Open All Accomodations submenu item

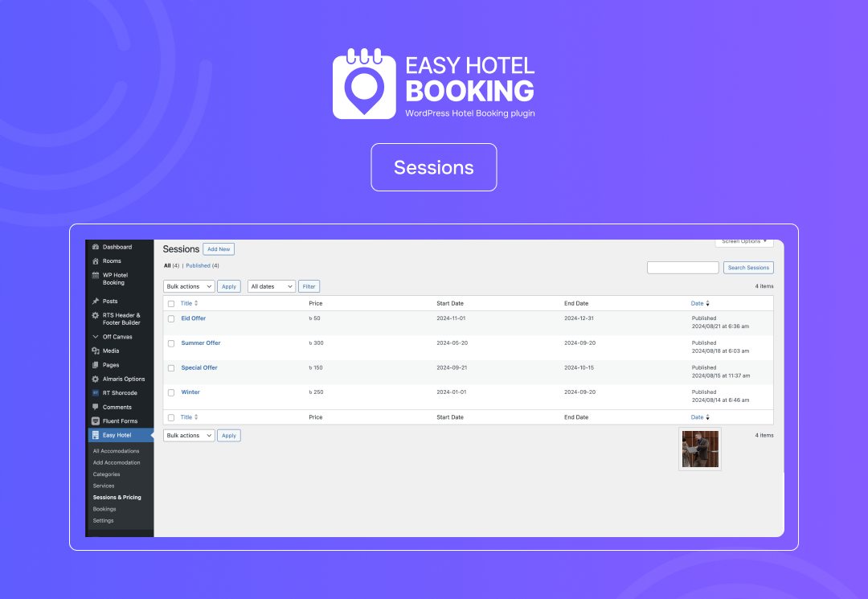[117, 451]
